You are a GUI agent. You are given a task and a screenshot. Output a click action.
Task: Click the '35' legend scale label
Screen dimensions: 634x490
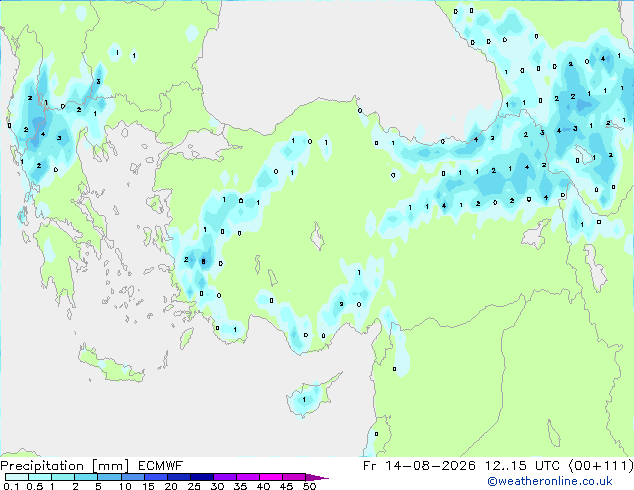[240, 486]
